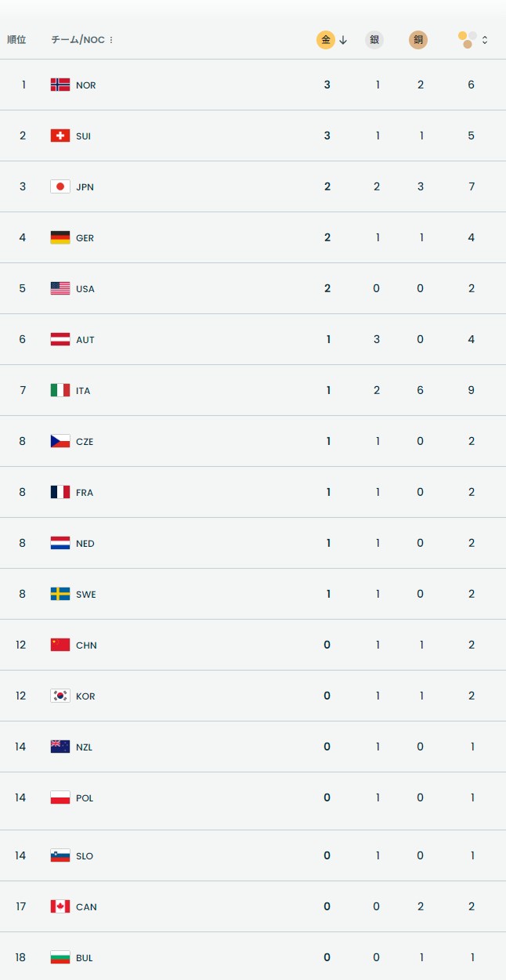The width and height of the screenshot is (506, 980).
Task: Toggle sort order on total medals chevrons
Action: click(485, 40)
